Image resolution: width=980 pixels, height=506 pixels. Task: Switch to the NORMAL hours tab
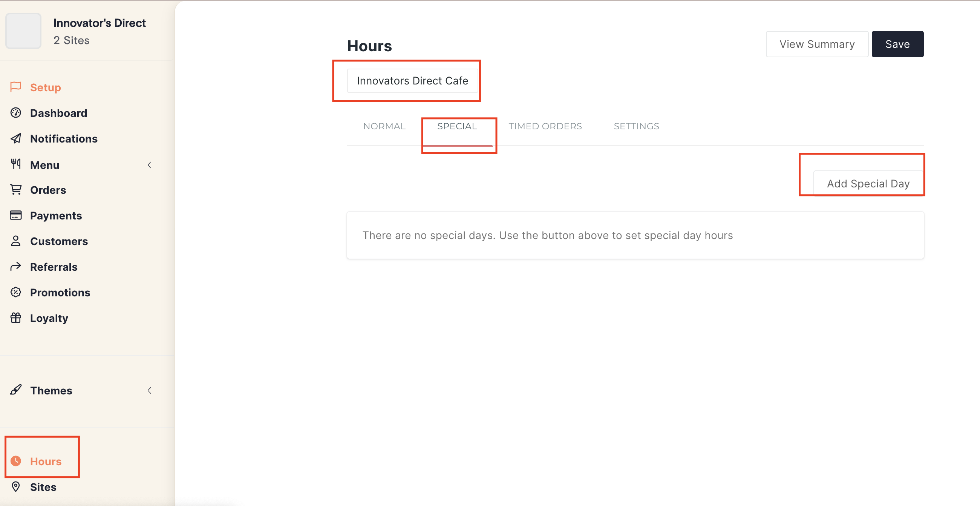pyautogui.click(x=384, y=126)
